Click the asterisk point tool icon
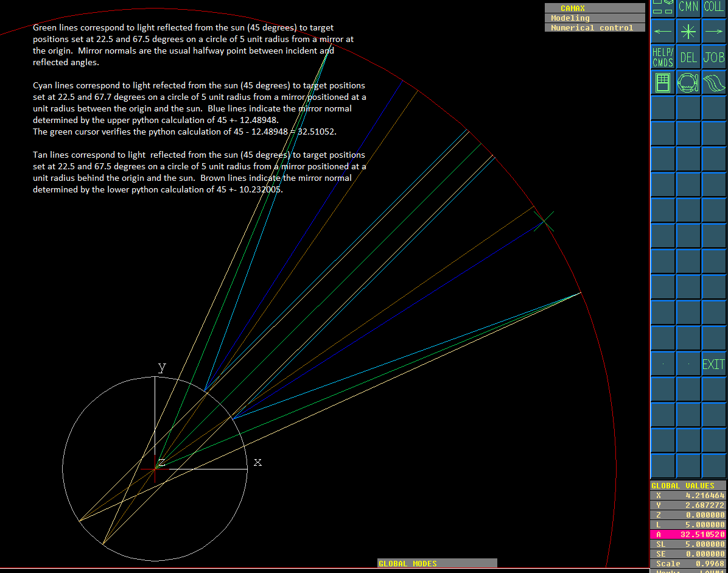Image resolution: width=728 pixels, height=573 pixels. (x=688, y=32)
